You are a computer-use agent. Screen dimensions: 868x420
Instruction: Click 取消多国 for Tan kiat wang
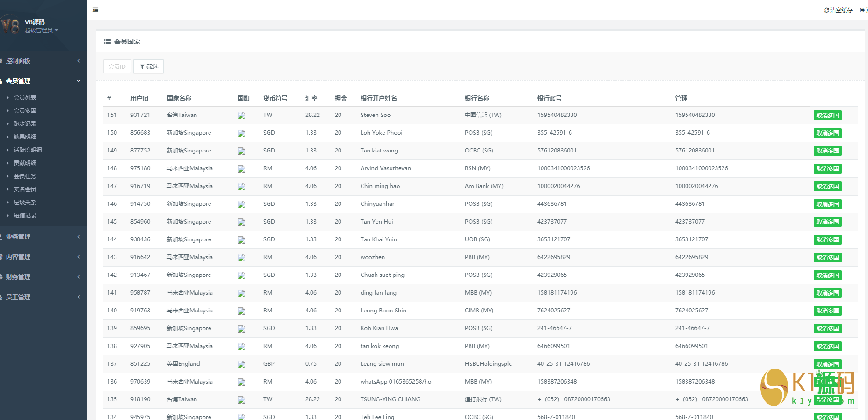point(827,151)
